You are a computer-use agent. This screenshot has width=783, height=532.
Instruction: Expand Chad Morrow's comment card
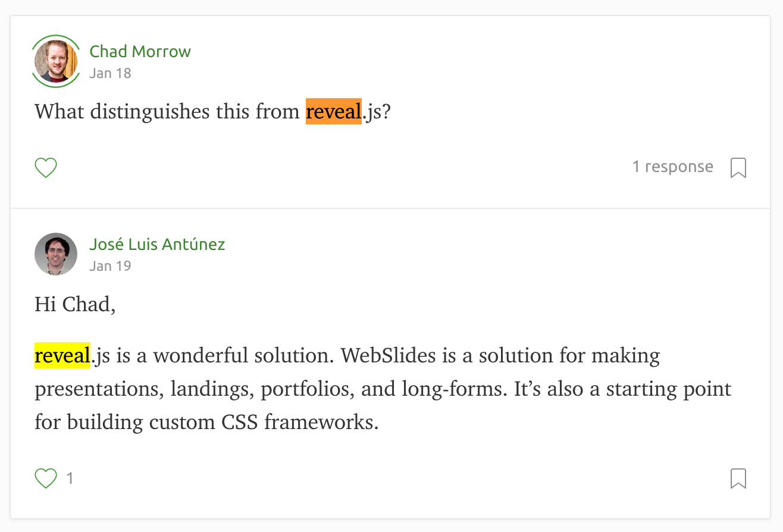point(391,111)
